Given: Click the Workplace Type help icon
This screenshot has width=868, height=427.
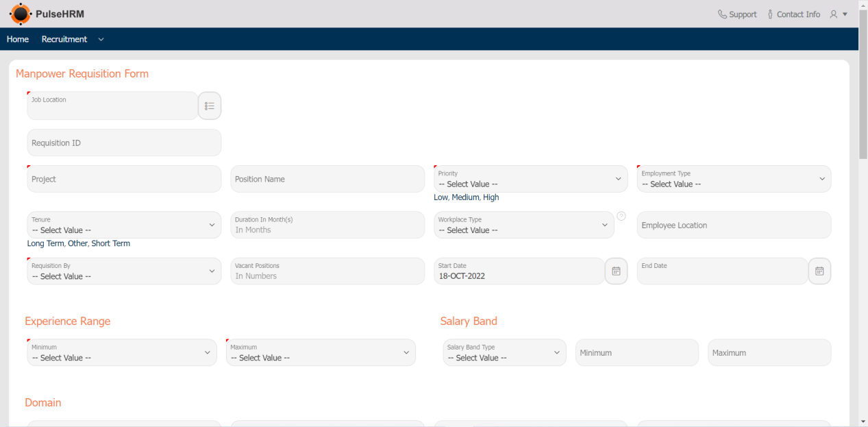Looking at the screenshot, I should 621,216.
